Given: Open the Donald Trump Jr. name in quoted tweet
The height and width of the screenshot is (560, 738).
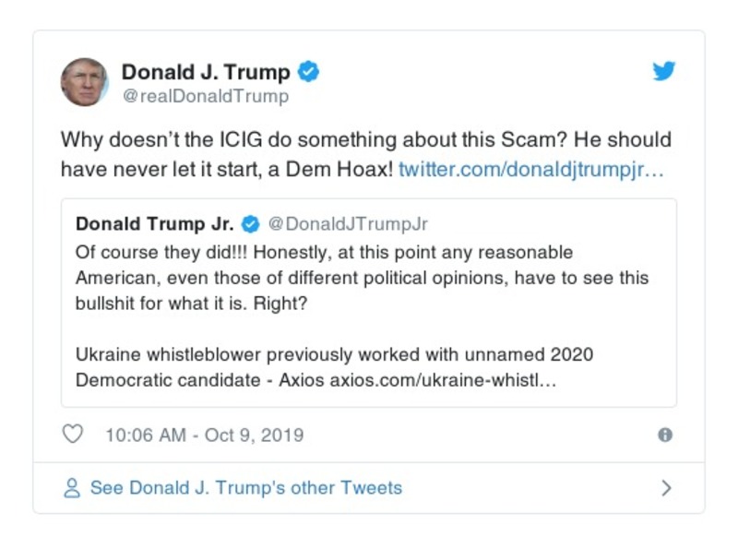Looking at the screenshot, I should (154, 224).
